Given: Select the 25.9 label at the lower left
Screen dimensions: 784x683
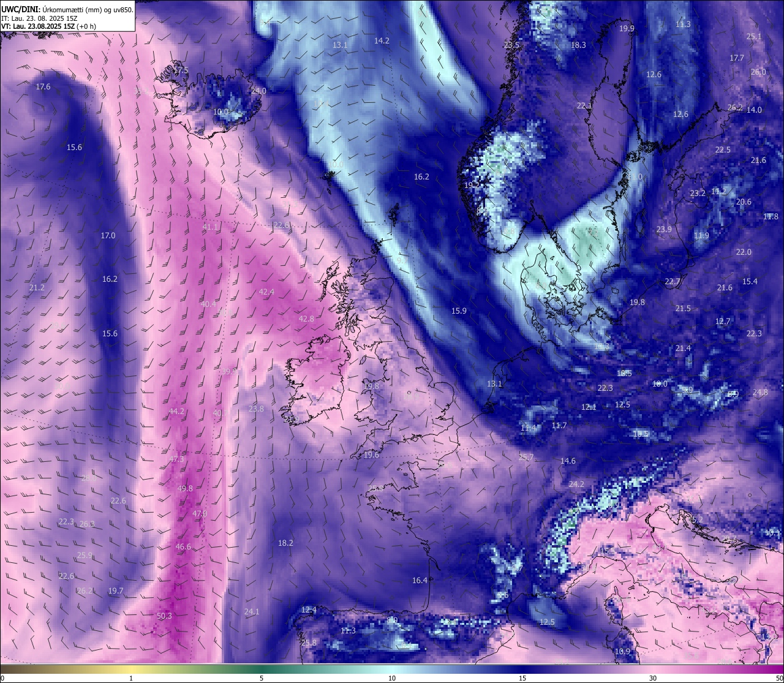Looking at the screenshot, I should point(85,556).
